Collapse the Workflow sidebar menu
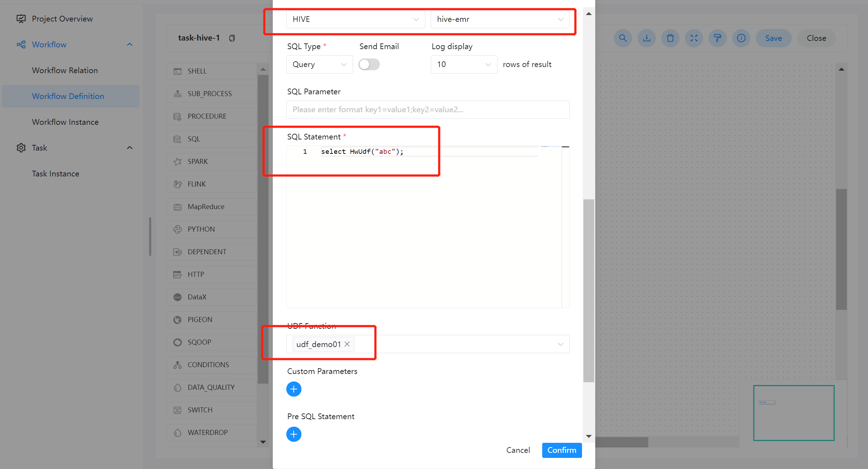The height and width of the screenshot is (469, 868). pyautogui.click(x=130, y=44)
